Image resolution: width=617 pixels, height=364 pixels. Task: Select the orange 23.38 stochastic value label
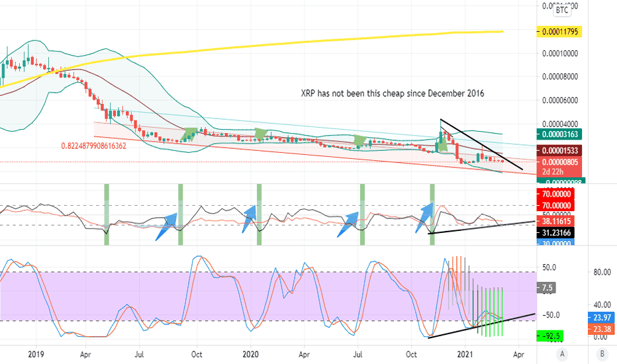click(602, 329)
